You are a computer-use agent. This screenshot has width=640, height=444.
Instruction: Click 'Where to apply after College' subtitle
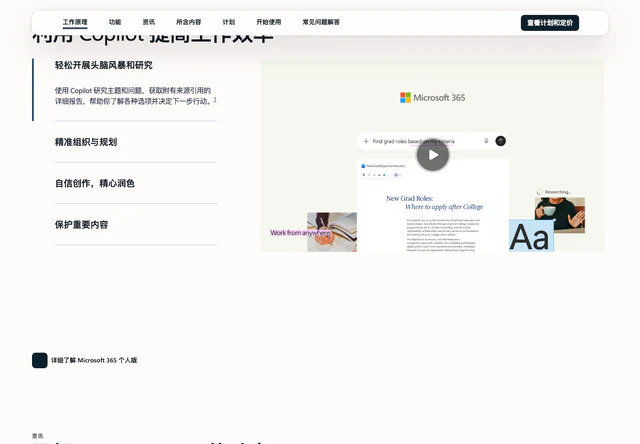coord(444,207)
